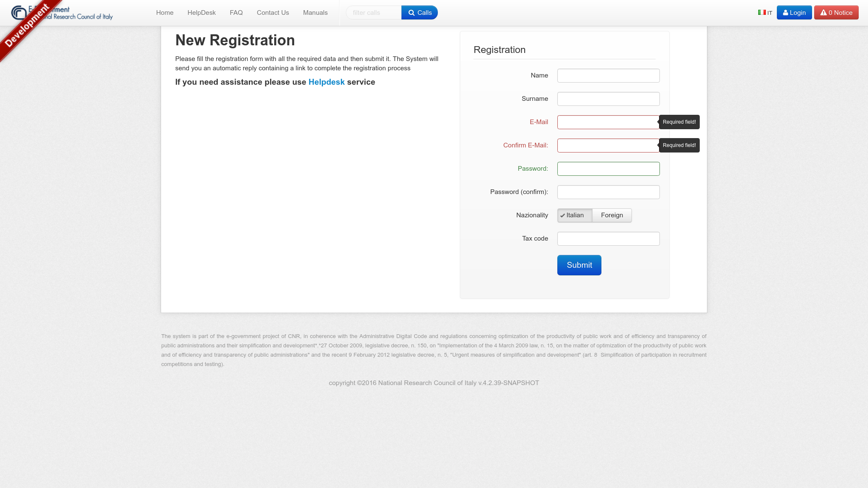
Task: Focus the filter calls search box
Action: click(x=374, y=13)
